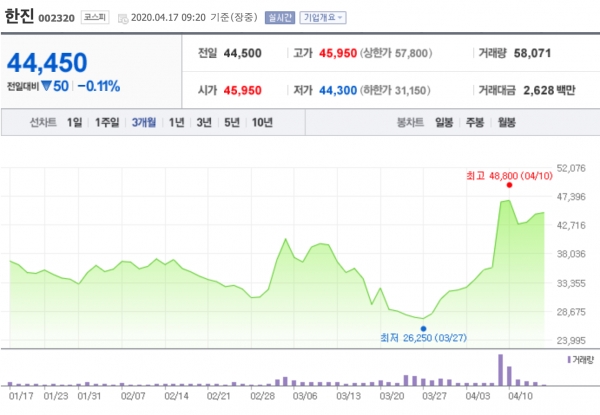Click the 거래대금 value 2,628 백만
Image resolution: width=600 pixels, height=415 pixels.
(549, 91)
